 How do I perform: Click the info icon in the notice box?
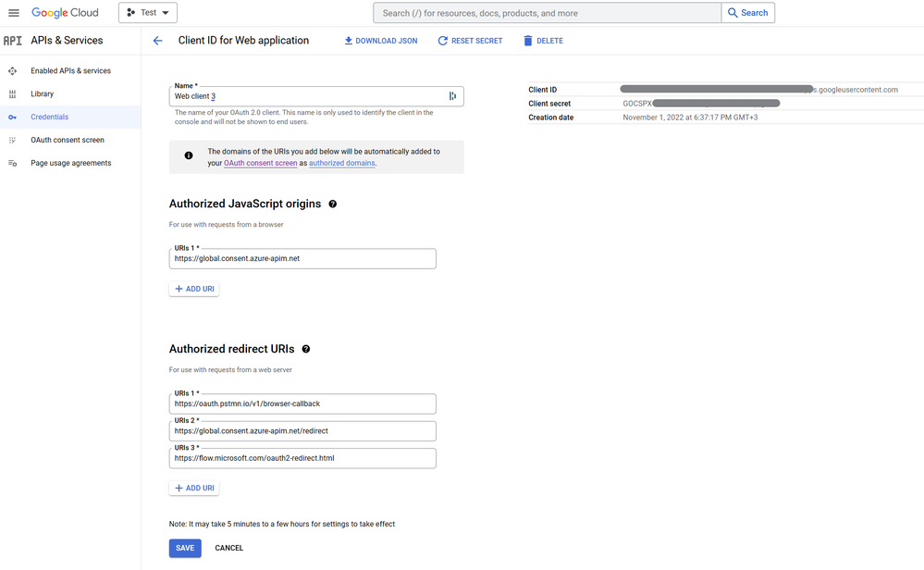pyautogui.click(x=189, y=155)
